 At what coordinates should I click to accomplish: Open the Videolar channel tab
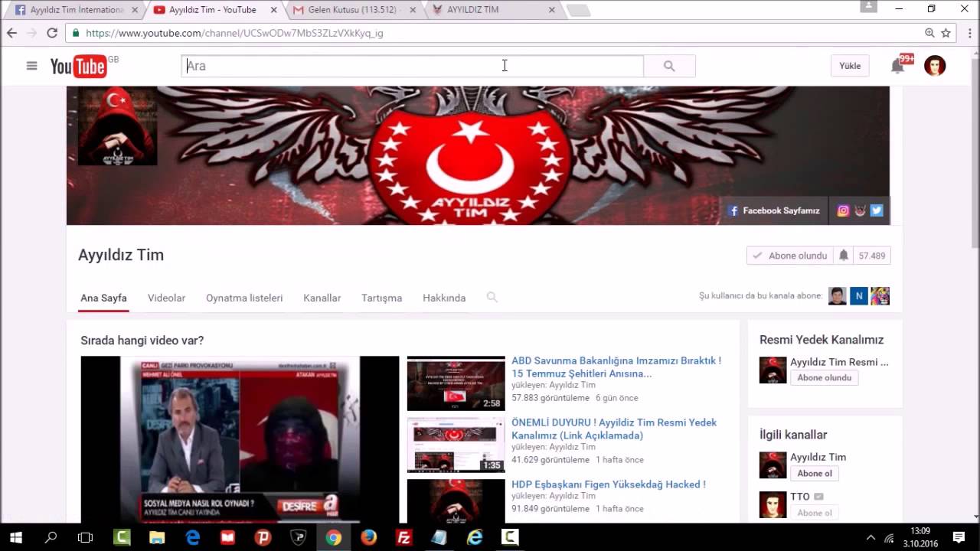[166, 298]
